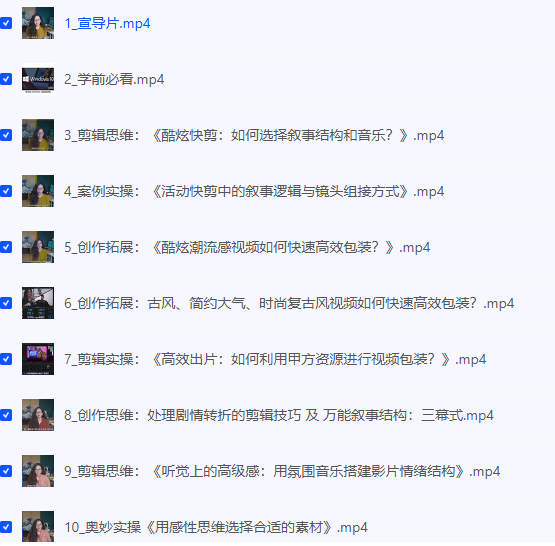Open the 1_宣导片.mp4 link
The image size is (555, 546).
(x=107, y=23)
